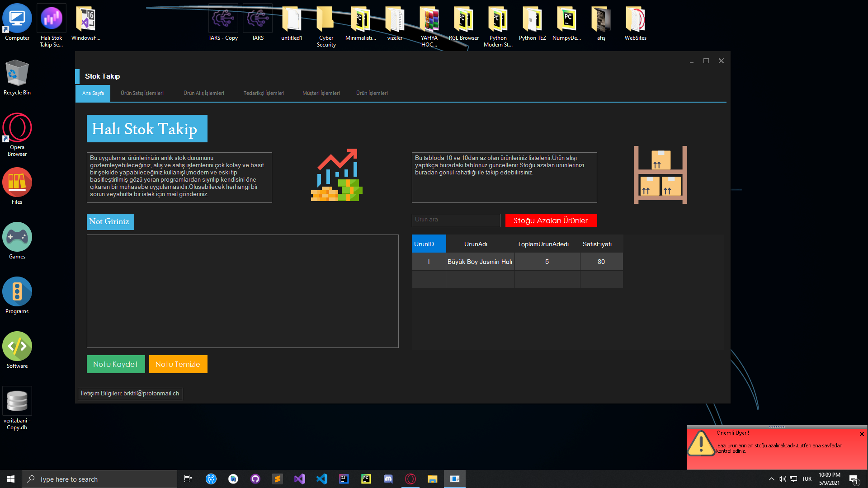Open the Cyber Security folder

(326, 19)
